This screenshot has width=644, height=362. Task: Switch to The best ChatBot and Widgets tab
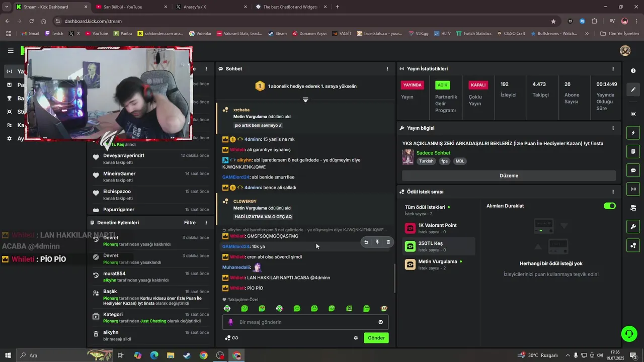pyautogui.click(x=291, y=7)
